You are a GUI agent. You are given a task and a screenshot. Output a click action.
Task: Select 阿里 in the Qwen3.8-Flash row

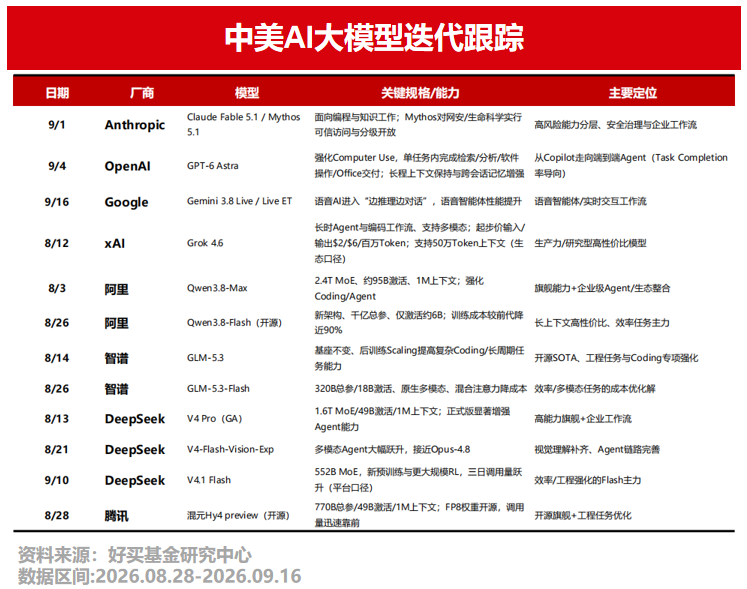click(x=117, y=323)
